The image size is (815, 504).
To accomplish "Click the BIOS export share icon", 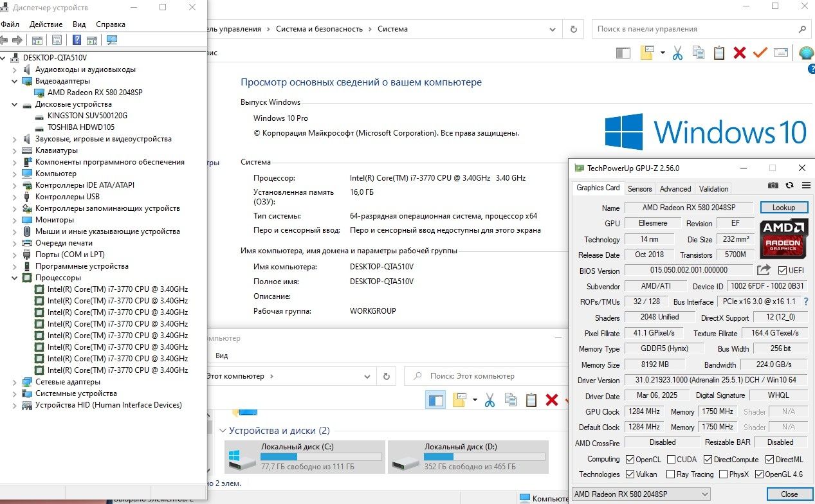I will click(x=764, y=270).
